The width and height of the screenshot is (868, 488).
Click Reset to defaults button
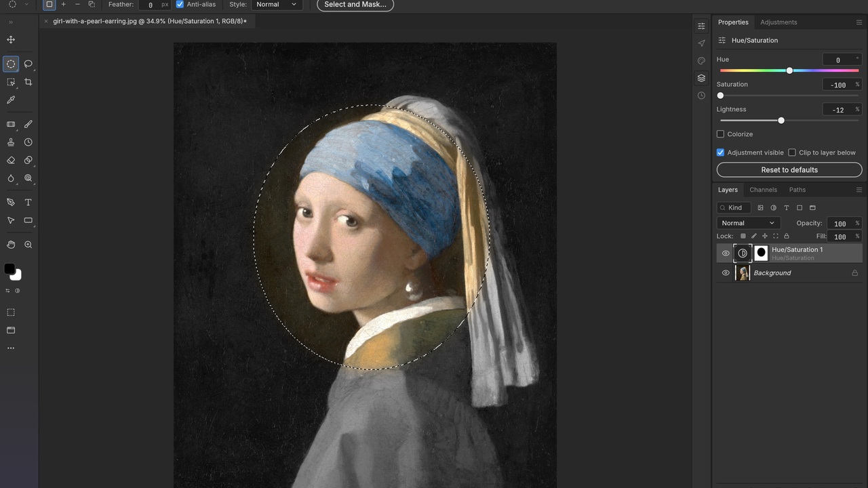[x=789, y=170]
